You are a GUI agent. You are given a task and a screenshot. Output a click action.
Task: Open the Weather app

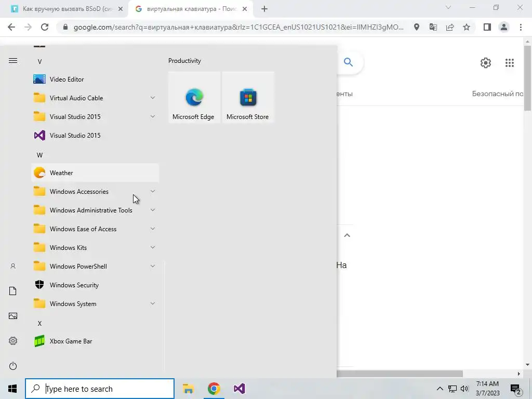pos(95,172)
